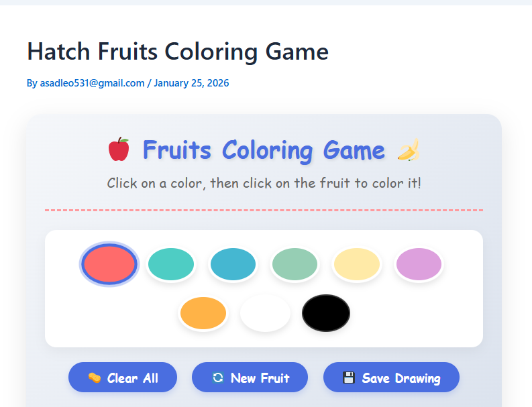Choose the black color swatch
Viewport: 532px width, 407px height.
326,313
